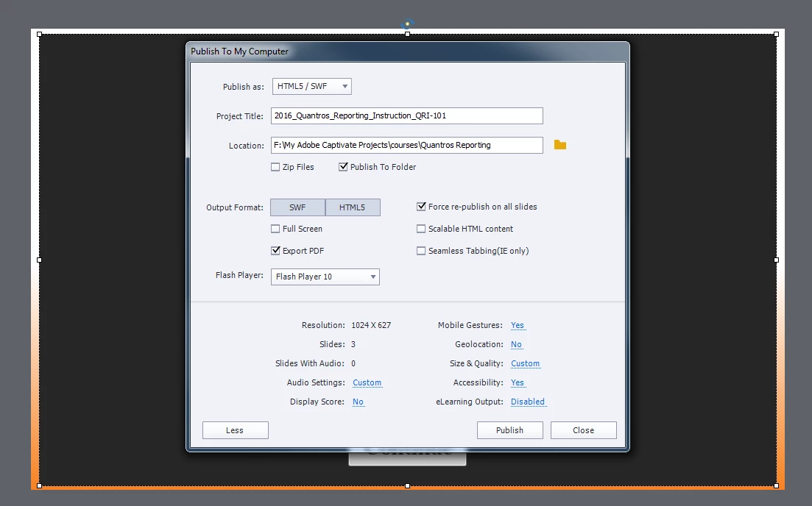The image size is (812, 506).
Task: Toggle the SWF output format button
Action: coord(297,207)
